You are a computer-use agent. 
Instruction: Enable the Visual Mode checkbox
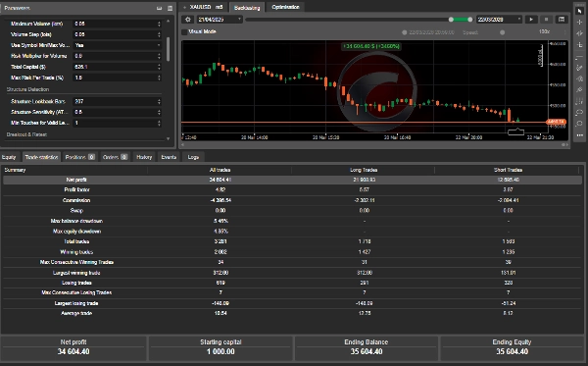(x=184, y=32)
